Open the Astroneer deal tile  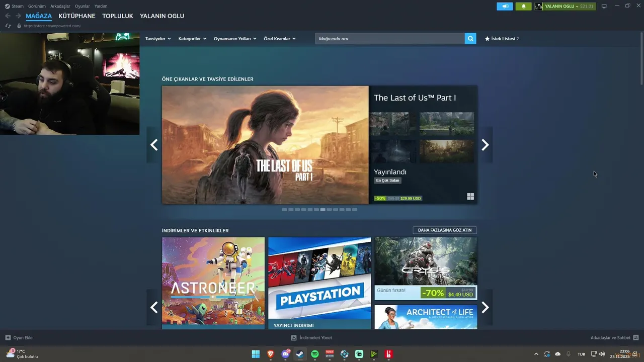pos(213,283)
